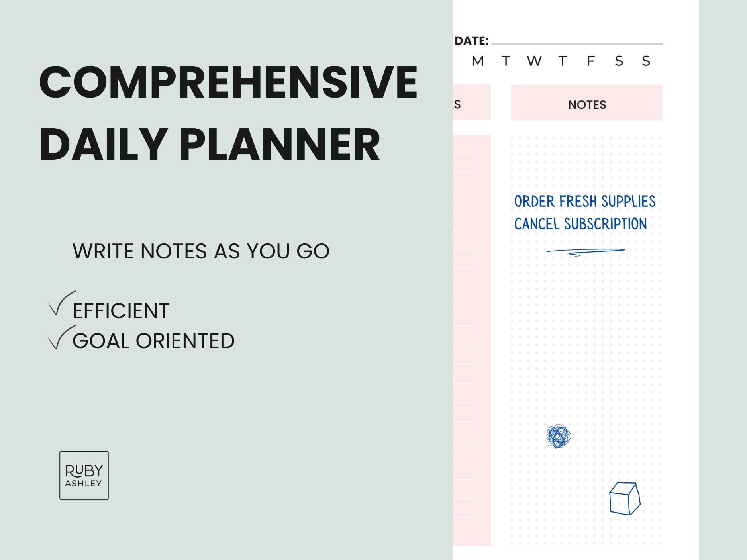
Task: Click the hand-drawn blue cube doodle
Action: [624, 498]
